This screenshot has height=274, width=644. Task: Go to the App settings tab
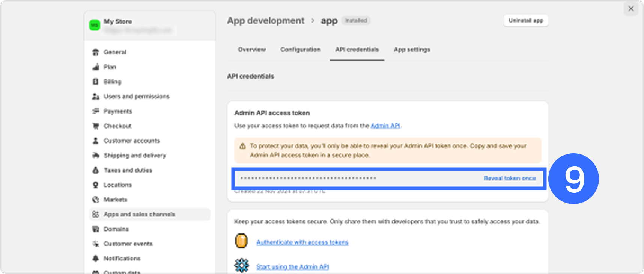[x=412, y=50]
